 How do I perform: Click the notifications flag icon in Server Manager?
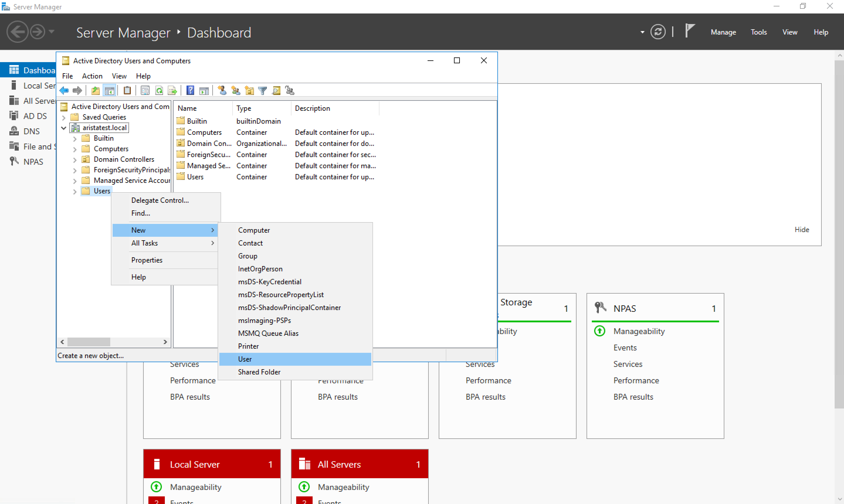[690, 31]
